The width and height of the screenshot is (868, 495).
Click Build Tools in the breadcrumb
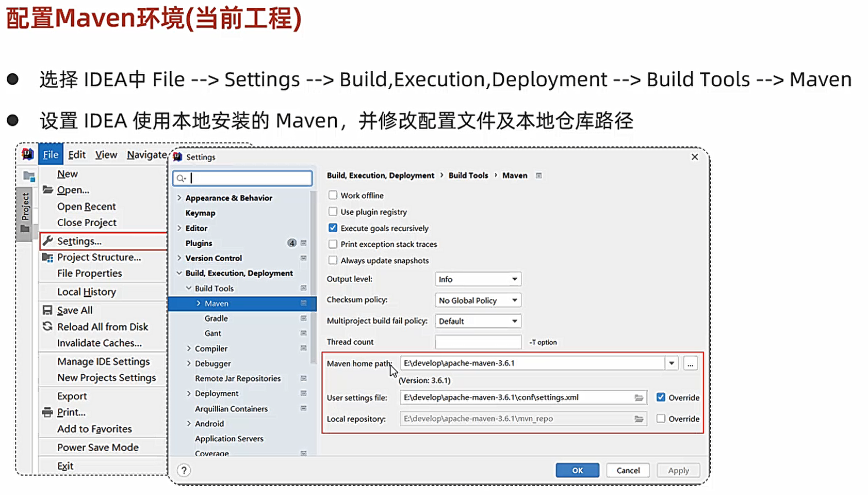(468, 175)
